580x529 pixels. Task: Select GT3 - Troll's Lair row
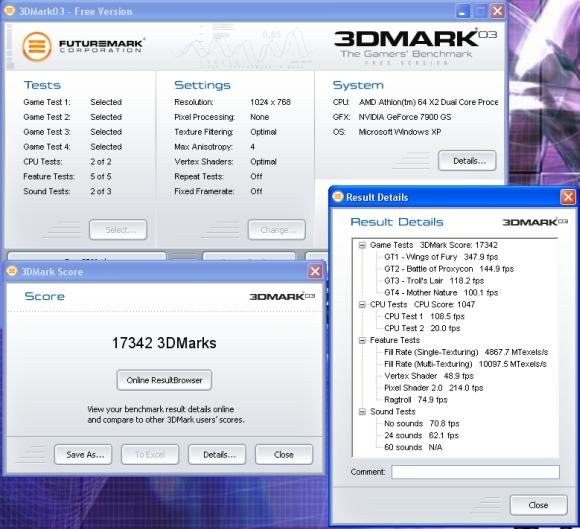tap(434, 281)
